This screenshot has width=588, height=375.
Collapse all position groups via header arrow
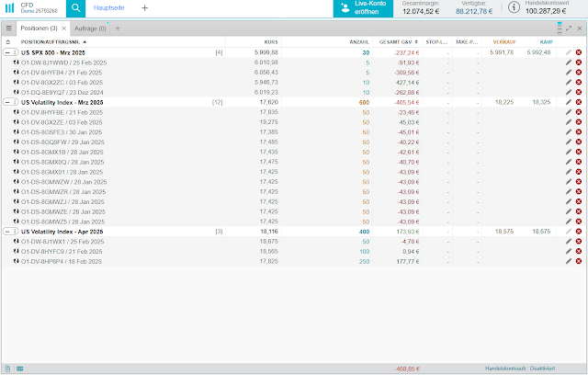point(8,42)
